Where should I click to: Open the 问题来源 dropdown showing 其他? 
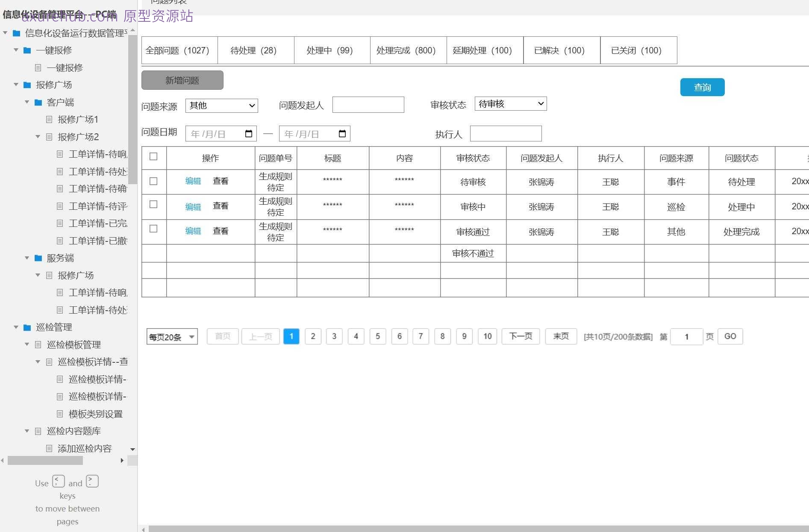tap(222, 106)
